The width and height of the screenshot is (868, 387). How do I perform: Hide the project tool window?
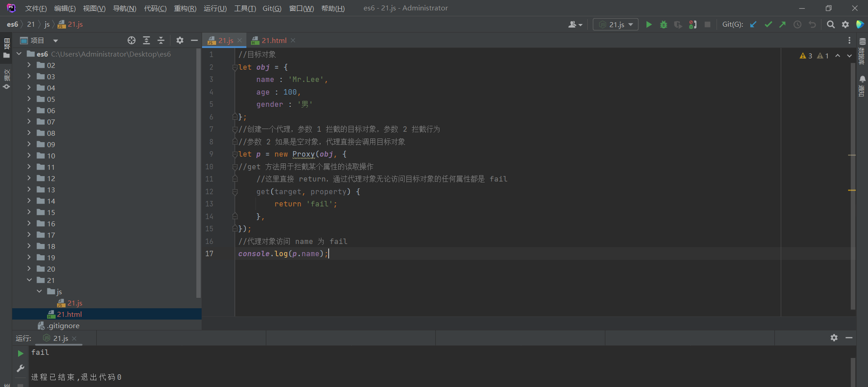[194, 40]
